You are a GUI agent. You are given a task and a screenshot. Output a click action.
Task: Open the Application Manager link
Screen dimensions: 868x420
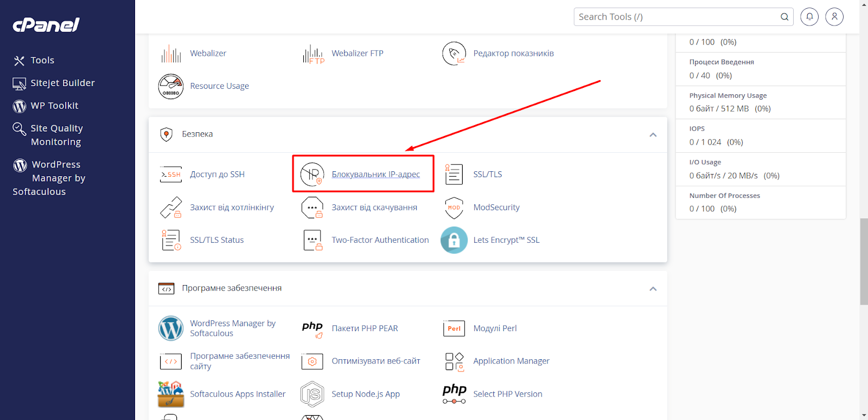point(512,361)
